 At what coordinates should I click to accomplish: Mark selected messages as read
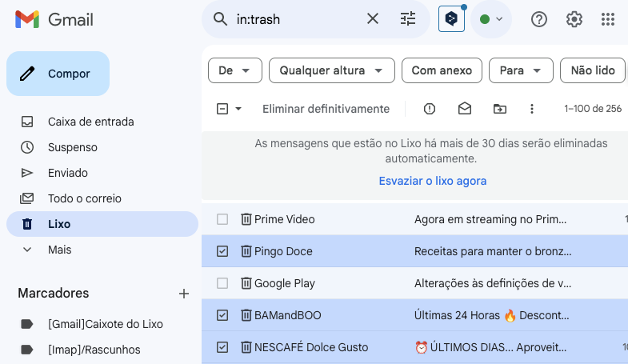click(465, 109)
